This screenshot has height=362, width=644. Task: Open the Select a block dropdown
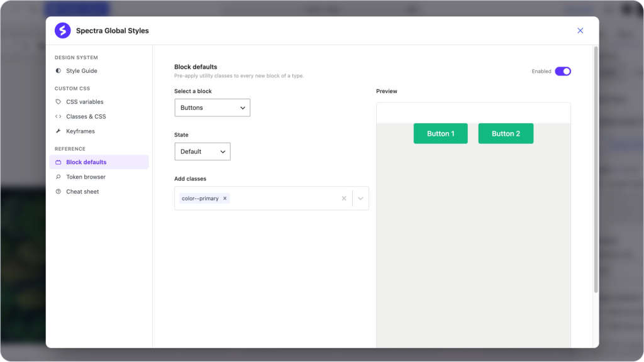[x=213, y=107]
